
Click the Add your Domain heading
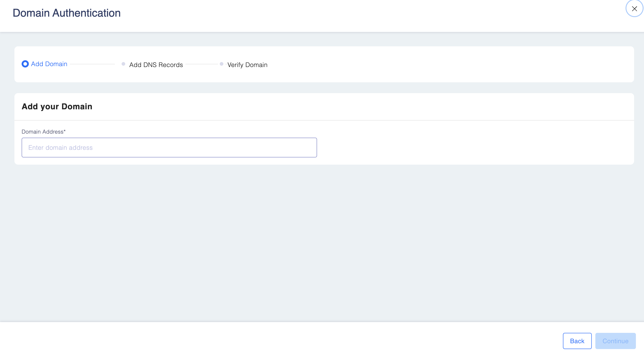[x=57, y=107]
